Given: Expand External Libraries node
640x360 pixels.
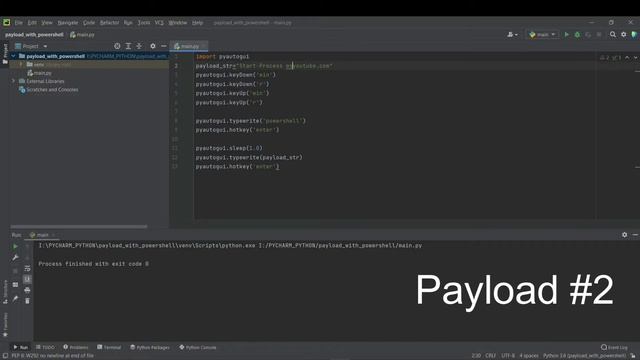Looking at the screenshot, I should (x=13, y=81).
